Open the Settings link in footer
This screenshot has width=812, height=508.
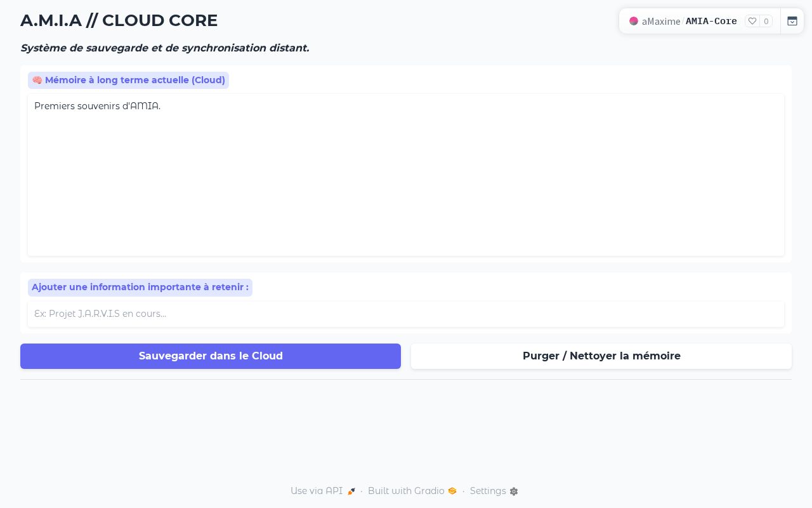[494, 491]
